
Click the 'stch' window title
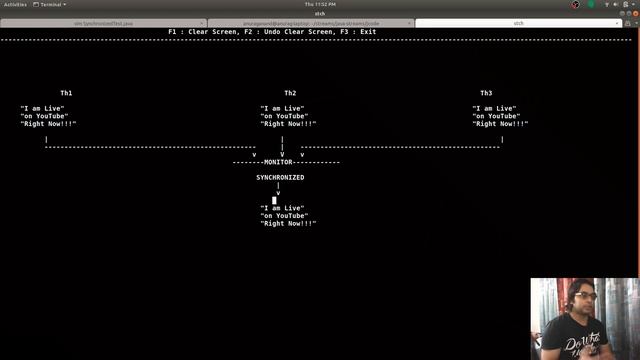tap(320, 13)
